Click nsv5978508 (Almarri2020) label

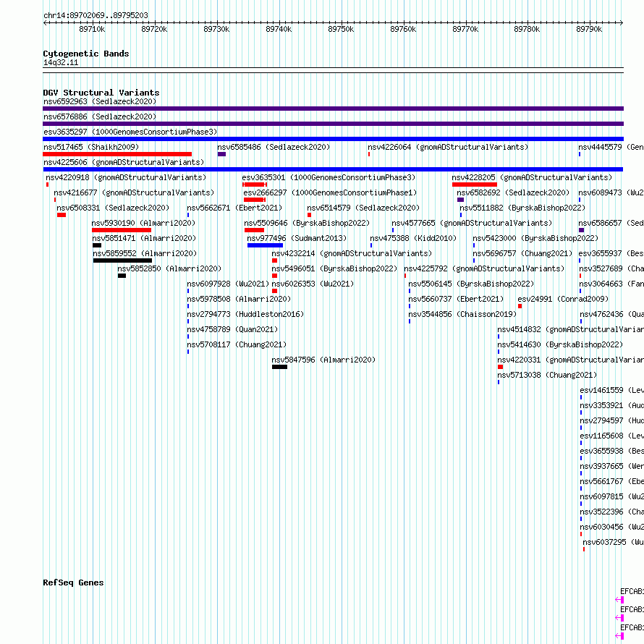[x=239, y=299]
